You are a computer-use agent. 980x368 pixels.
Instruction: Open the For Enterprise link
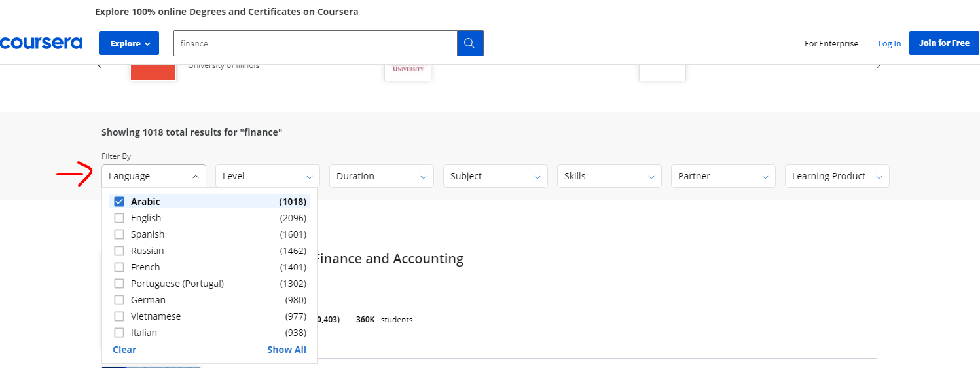point(831,43)
